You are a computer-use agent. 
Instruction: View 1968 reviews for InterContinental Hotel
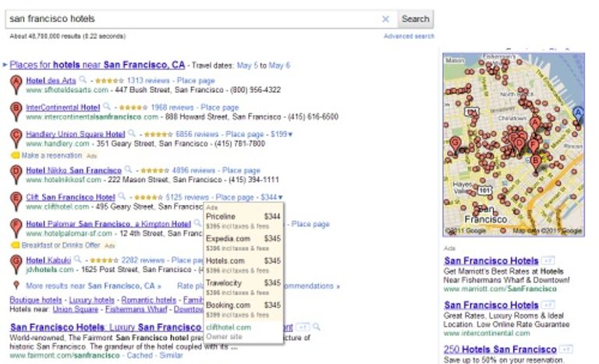[x=172, y=108]
